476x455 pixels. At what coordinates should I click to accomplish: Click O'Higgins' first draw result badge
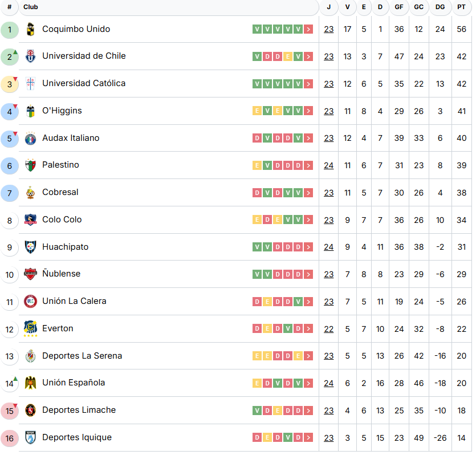(x=257, y=111)
